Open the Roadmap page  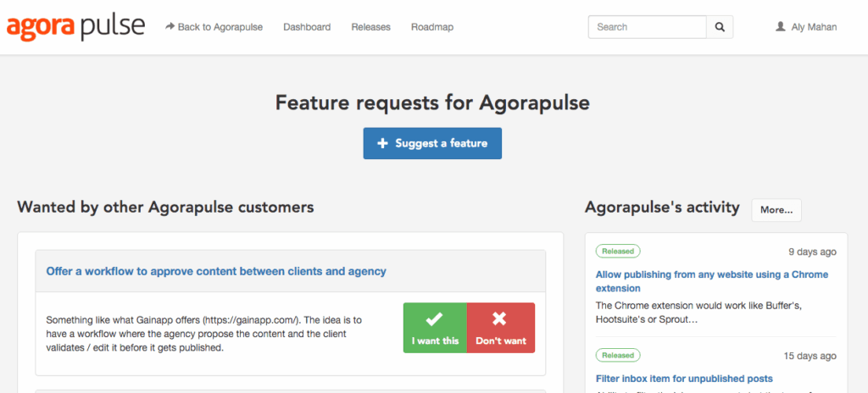click(x=432, y=27)
